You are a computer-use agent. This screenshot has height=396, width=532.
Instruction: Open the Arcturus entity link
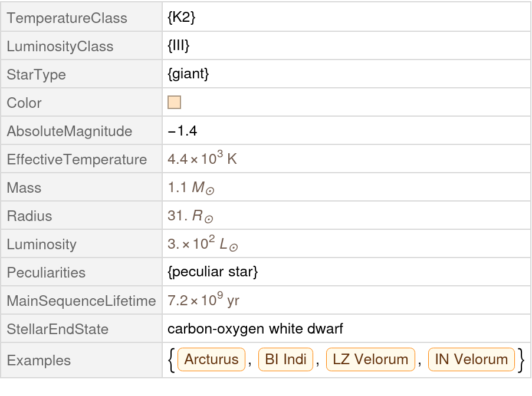(211, 359)
